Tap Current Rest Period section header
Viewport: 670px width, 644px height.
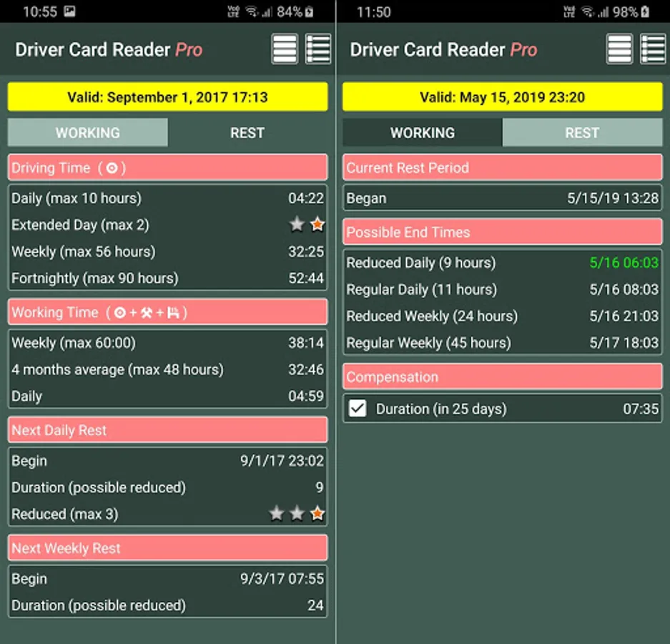click(x=503, y=167)
